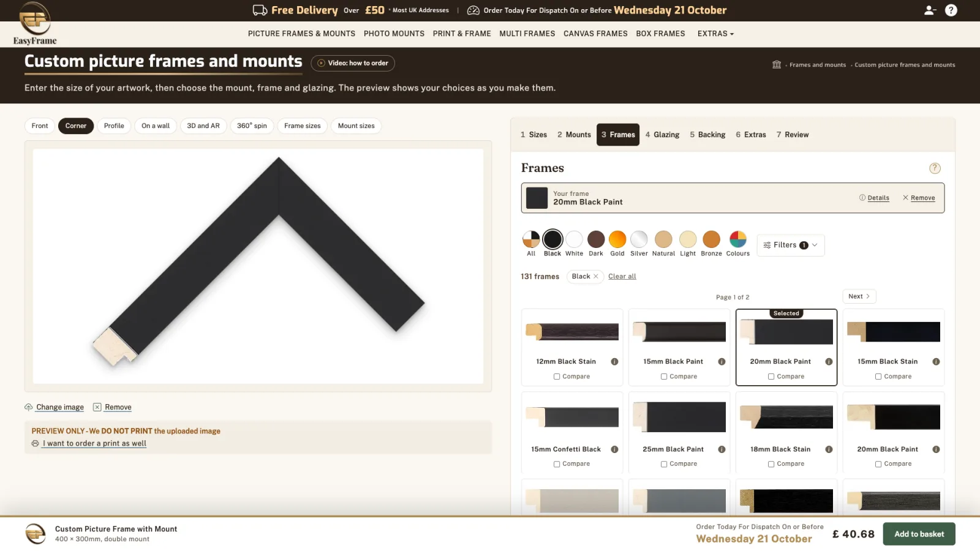The width and height of the screenshot is (980, 551).
Task: Switch to the 2 Mounts step tab
Action: coord(574,135)
